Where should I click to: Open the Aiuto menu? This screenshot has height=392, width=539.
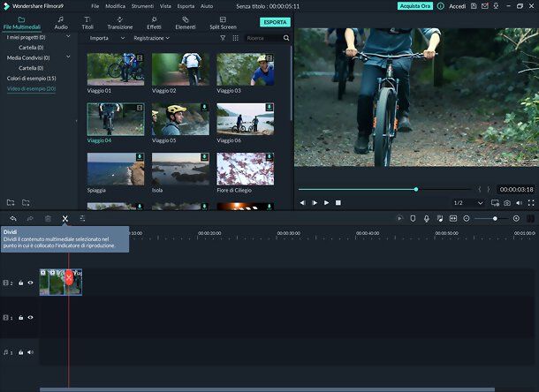pyautogui.click(x=207, y=6)
